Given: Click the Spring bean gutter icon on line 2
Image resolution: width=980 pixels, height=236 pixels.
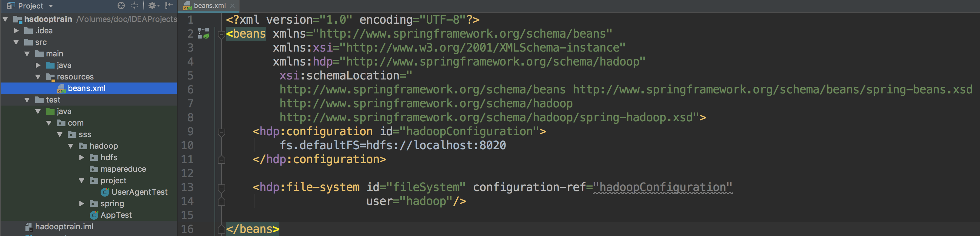Looking at the screenshot, I should (x=204, y=33).
